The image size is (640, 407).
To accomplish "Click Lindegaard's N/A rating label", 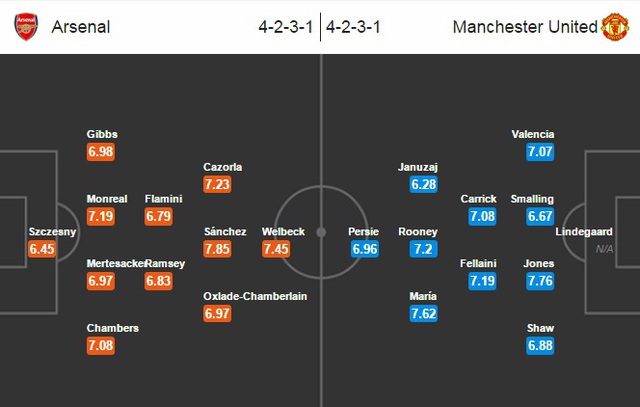I will 604,249.
